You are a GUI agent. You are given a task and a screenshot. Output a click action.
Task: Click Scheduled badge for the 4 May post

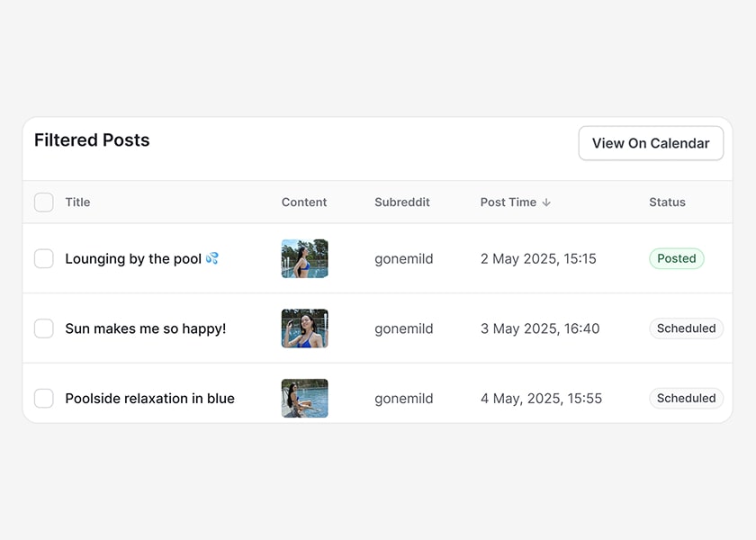[x=686, y=398]
